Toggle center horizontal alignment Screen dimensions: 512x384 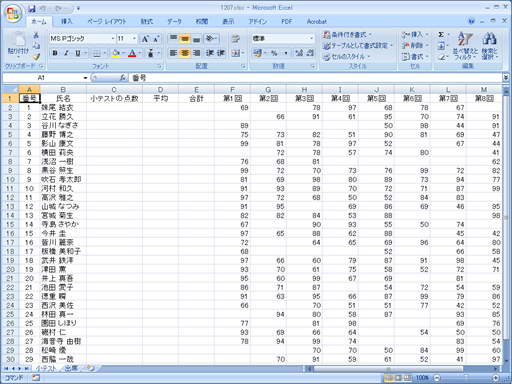pos(185,53)
